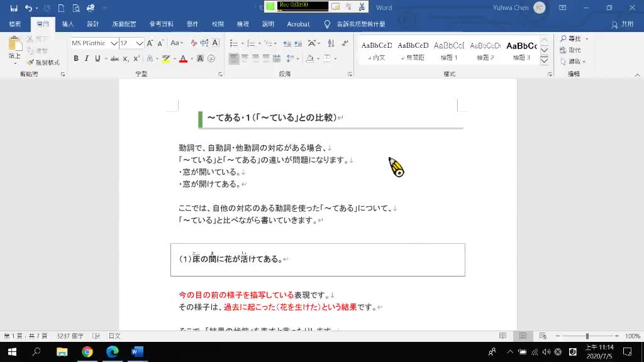Open line spacing options
The height and width of the screenshot is (362, 644).
(x=291, y=58)
